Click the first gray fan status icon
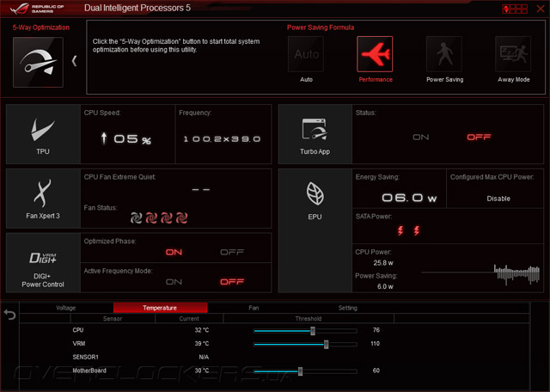This screenshot has height=392, width=550. (136, 218)
